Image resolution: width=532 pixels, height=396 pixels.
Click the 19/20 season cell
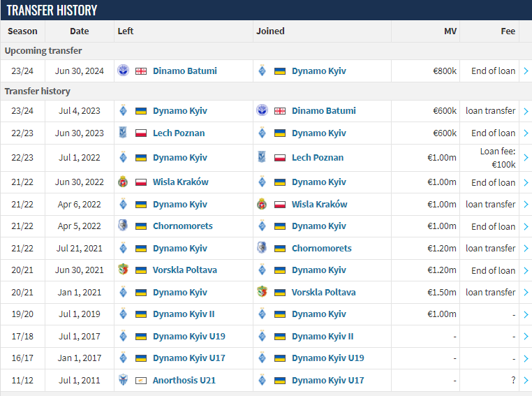point(22,314)
